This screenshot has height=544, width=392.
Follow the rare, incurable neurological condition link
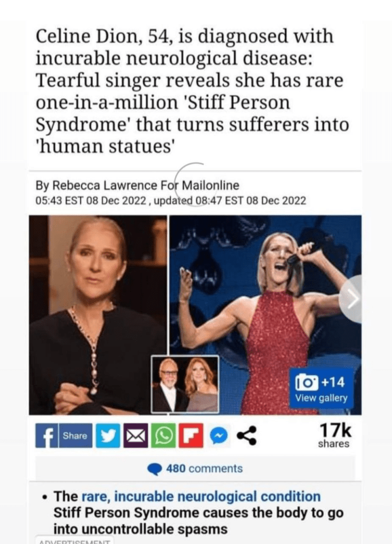(201, 497)
